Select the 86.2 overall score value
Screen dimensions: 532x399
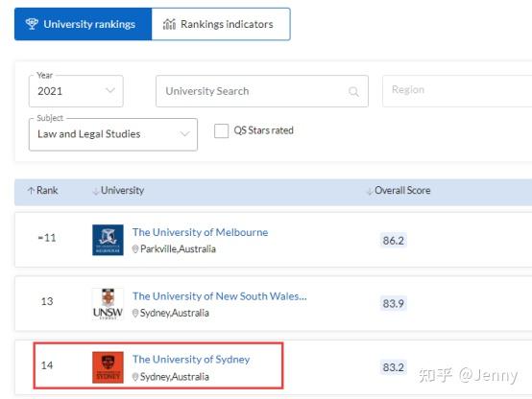click(393, 241)
